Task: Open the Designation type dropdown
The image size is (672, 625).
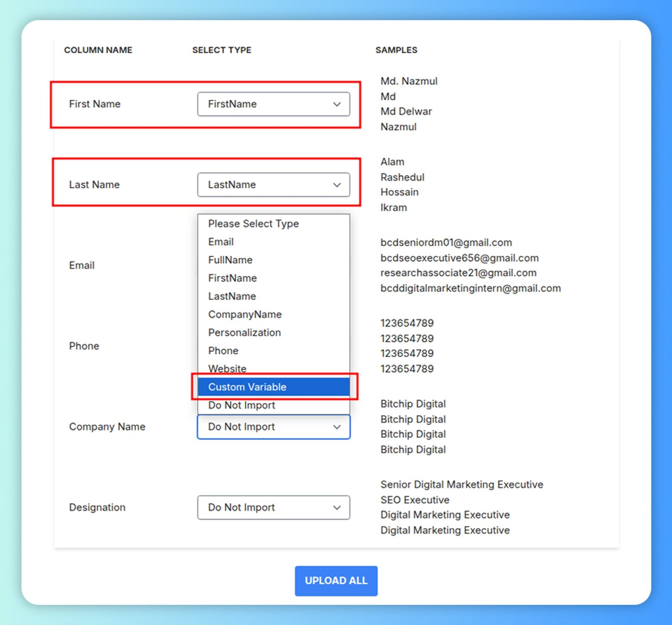Action: click(273, 507)
